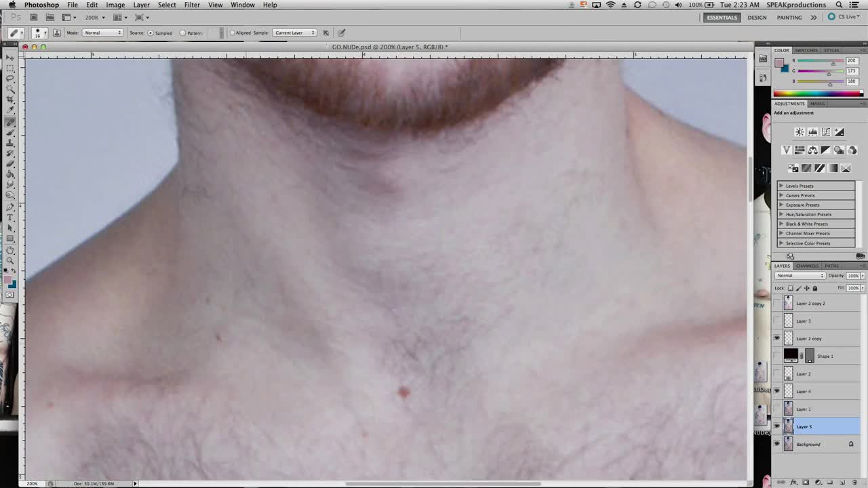This screenshot has width=868, height=488.
Task: Select the Eyedropper tool
Action: coord(10,110)
